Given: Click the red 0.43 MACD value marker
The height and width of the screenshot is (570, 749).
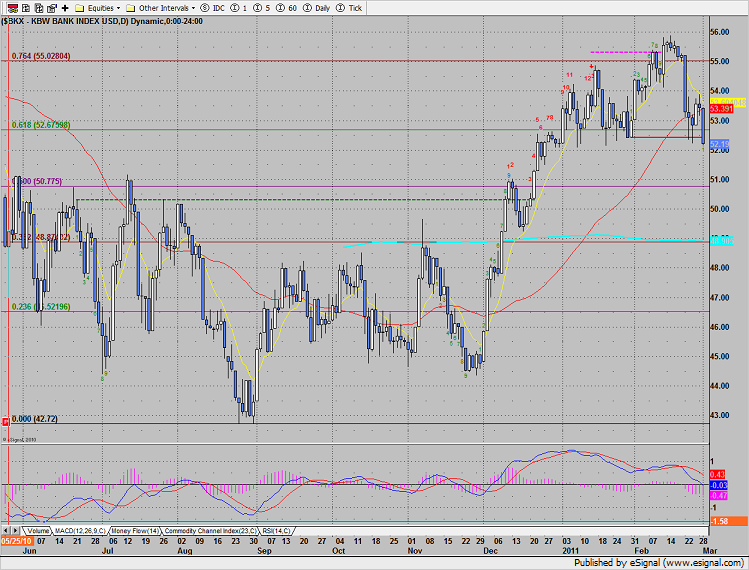Looking at the screenshot, I should click(x=717, y=474).
